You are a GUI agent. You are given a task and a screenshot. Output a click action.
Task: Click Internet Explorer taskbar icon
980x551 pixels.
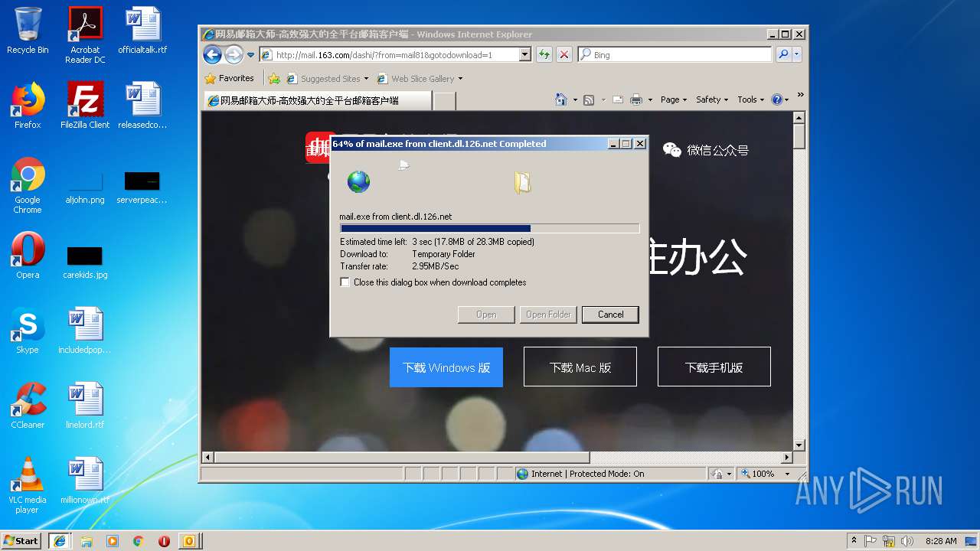60,540
